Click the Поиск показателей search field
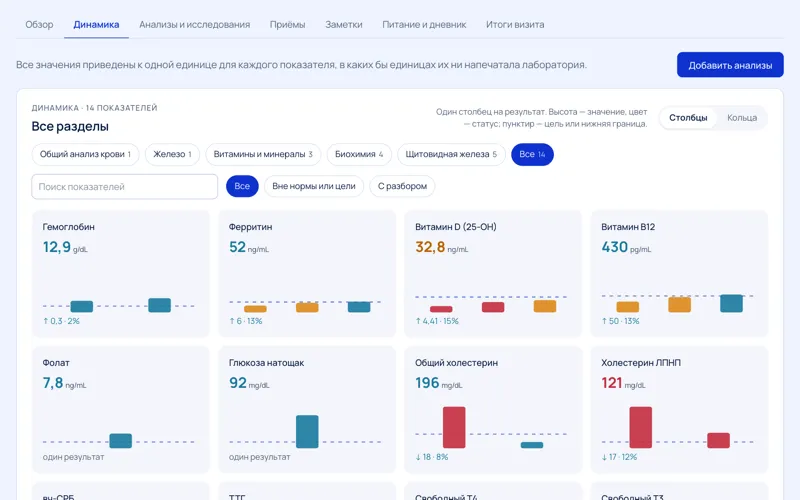 124,187
